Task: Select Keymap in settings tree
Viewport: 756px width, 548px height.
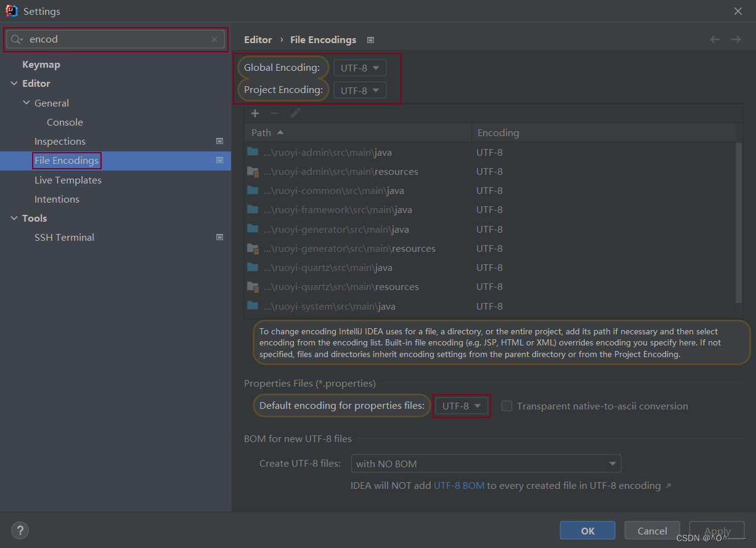Action: click(x=41, y=64)
